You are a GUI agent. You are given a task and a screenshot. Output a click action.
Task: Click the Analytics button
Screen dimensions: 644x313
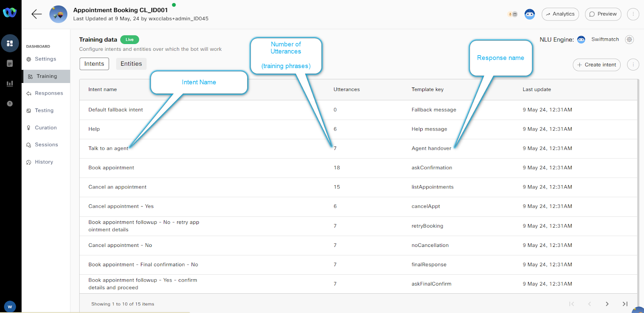(x=560, y=14)
